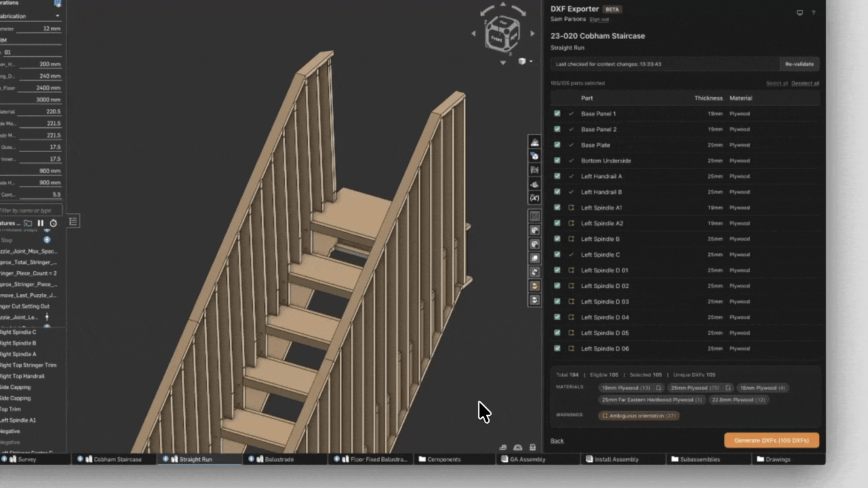Open the Install Assembly tab
The image size is (868, 488).
coord(623,459)
